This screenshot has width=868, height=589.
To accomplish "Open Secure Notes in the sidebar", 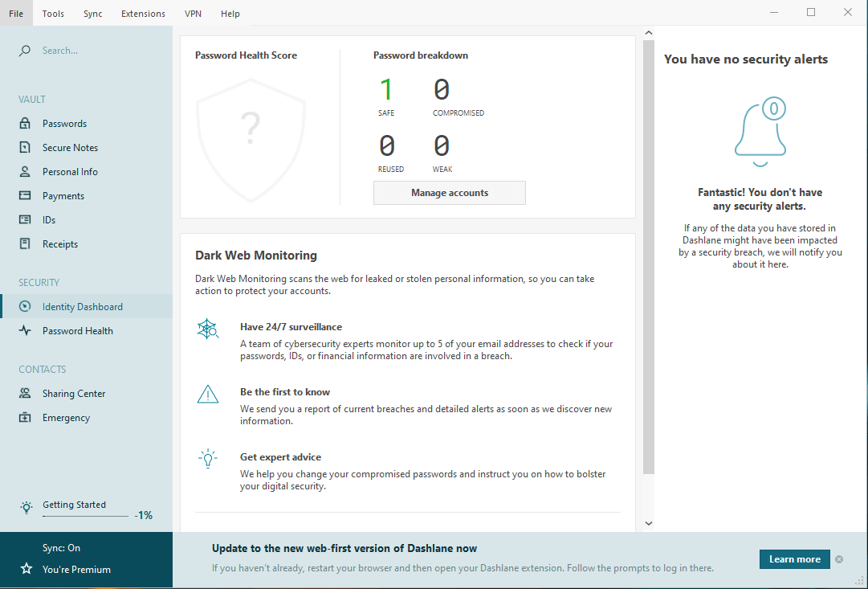I will point(87,147).
